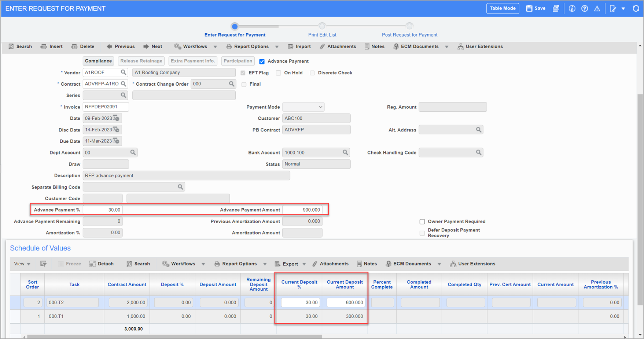Open the Bank Account lookup magnifier
Image resolution: width=644 pixels, height=339 pixels.
pos(345,152)
